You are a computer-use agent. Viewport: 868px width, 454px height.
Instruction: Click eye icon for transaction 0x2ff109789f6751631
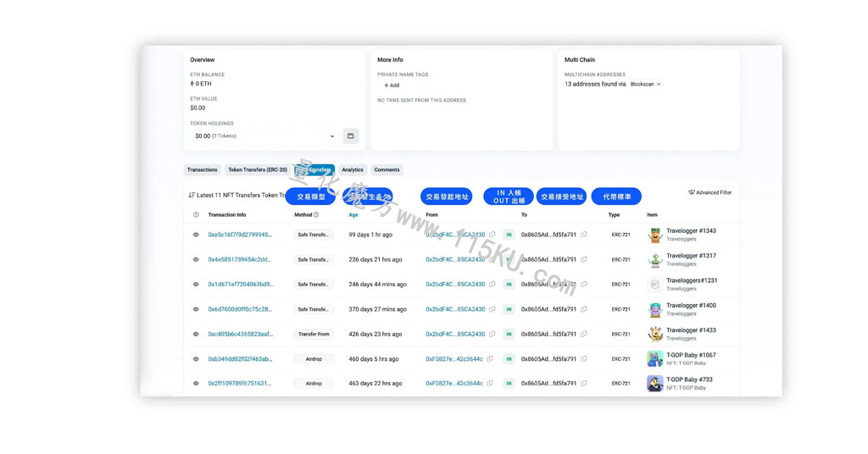tap(196, 383)
